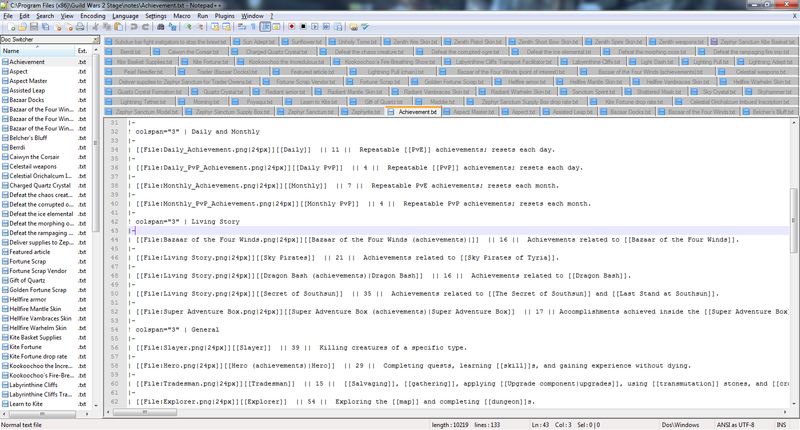
Task: Switch to Skyhammer.txt tab
Action: (x=770, y=92)
